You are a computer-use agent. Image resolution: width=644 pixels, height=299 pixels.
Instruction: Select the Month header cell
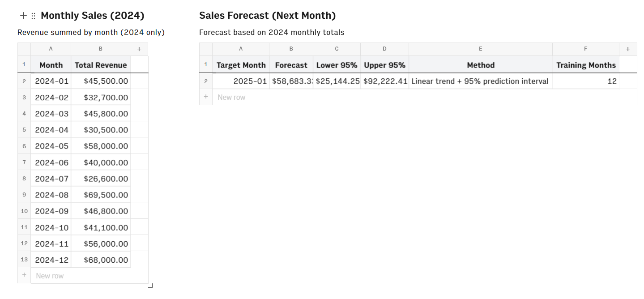[x=51, y=64]
